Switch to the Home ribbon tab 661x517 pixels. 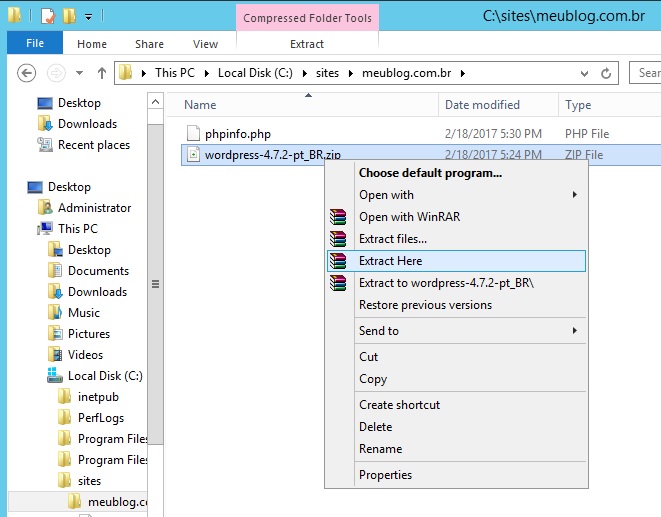pos(92,44)
